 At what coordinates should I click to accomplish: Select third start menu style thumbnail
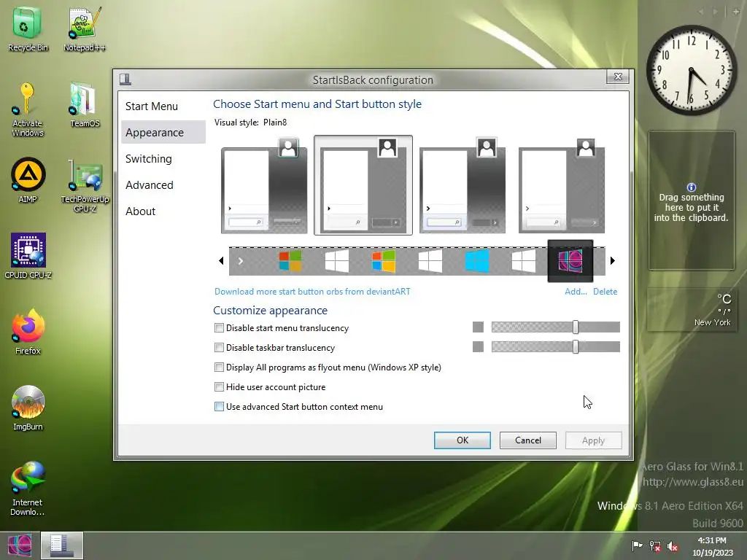click(x=462, y=185)
